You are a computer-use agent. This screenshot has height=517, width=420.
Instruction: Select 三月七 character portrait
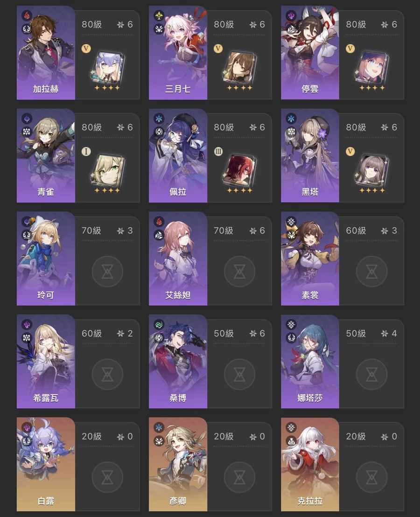point(178,53)
